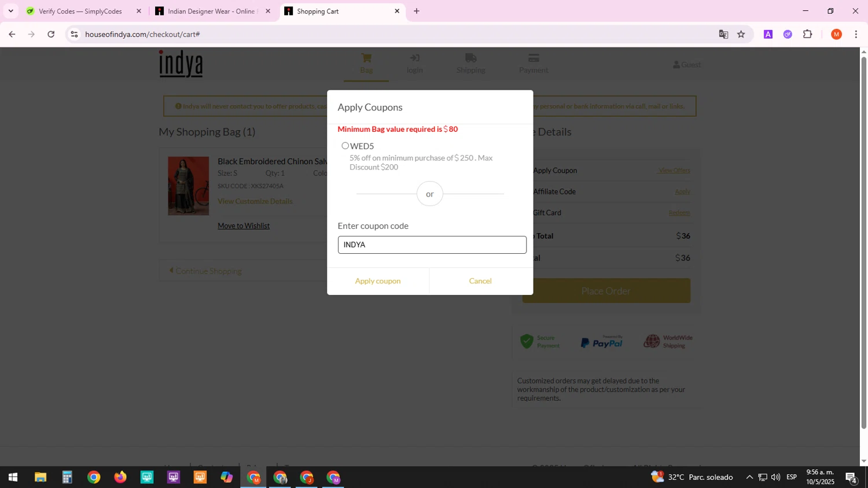Open the product thumbnail image

point(188,186)
